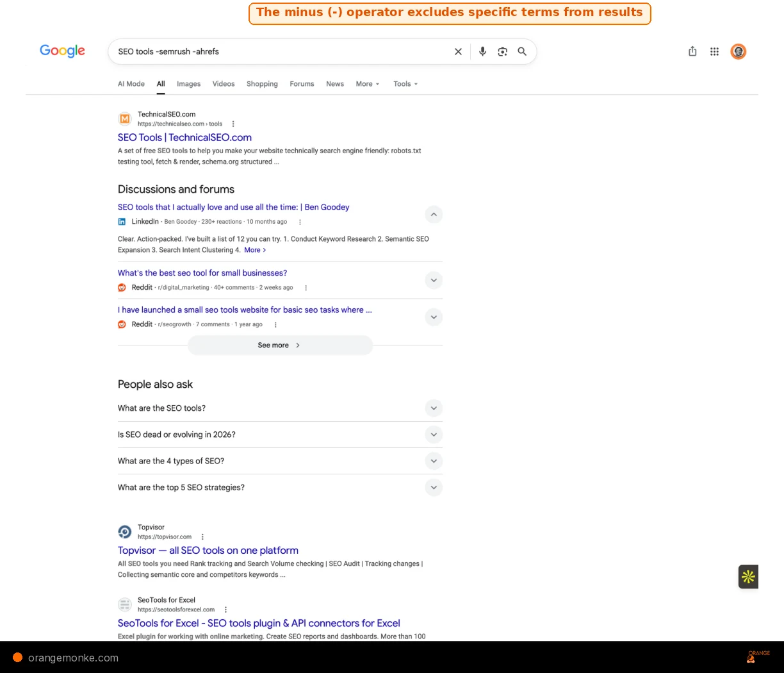Click the technicalseo.com › tools URL text
784x673 pixels.
(x=180, y=124)
